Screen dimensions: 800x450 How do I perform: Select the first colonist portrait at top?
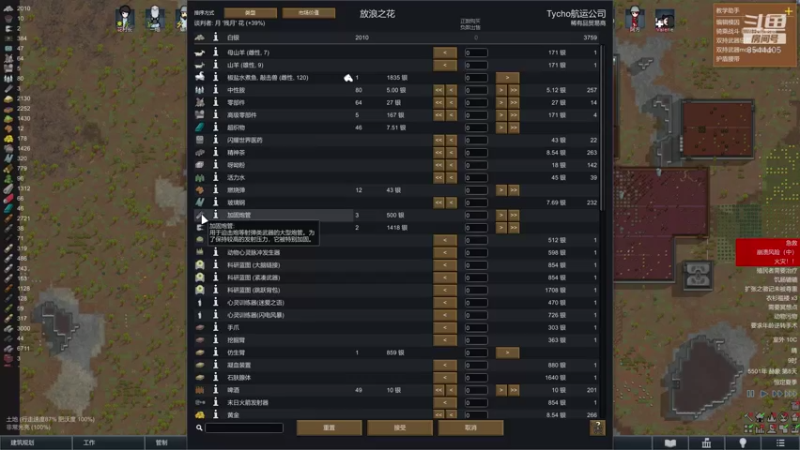click(124, 18)
